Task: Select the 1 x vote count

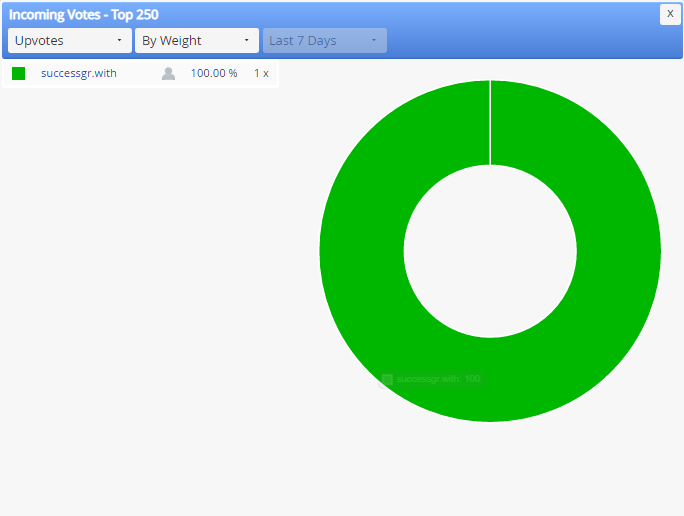Action: pyautogui.click(x=261, y=73)
